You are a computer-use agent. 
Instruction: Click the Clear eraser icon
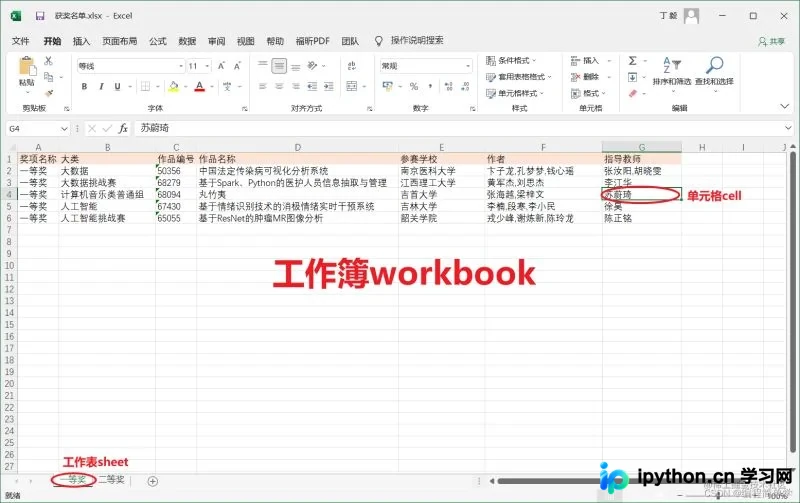pyautogui.click(x=633, y=93)
